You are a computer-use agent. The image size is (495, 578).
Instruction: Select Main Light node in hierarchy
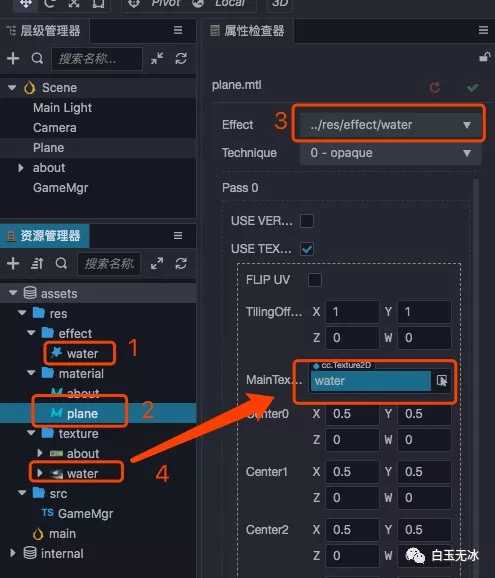coord(62,108)
